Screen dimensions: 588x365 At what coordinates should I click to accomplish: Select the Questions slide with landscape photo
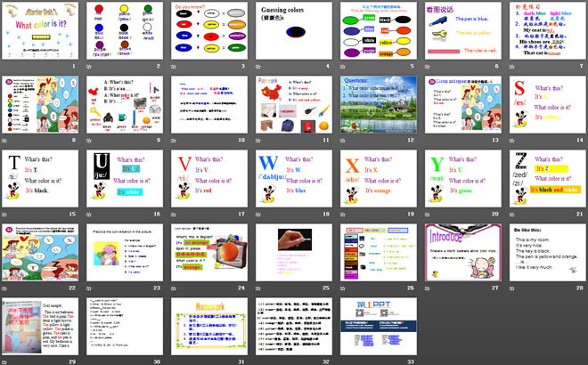(x=377, y=105)
